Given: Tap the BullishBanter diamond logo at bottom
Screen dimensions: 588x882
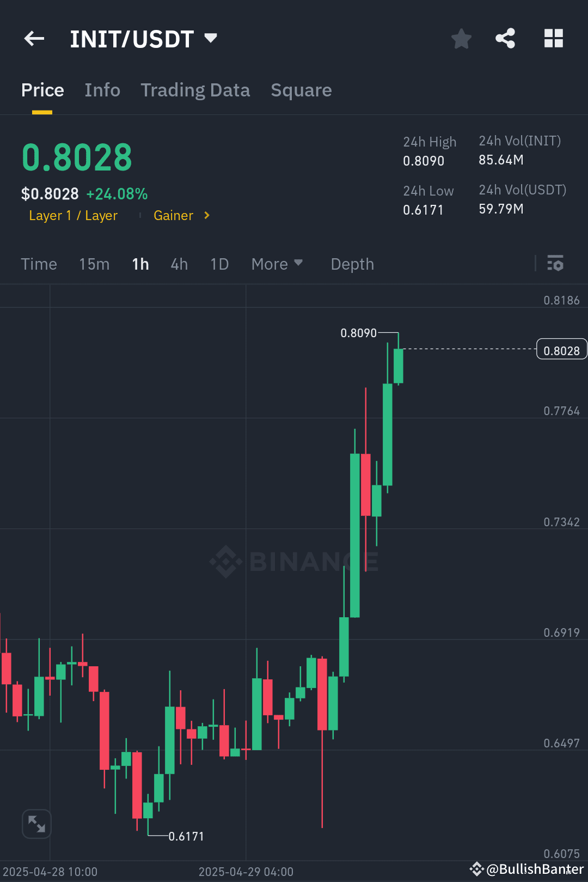Looking at the screenshot, I should click(476, 869).
